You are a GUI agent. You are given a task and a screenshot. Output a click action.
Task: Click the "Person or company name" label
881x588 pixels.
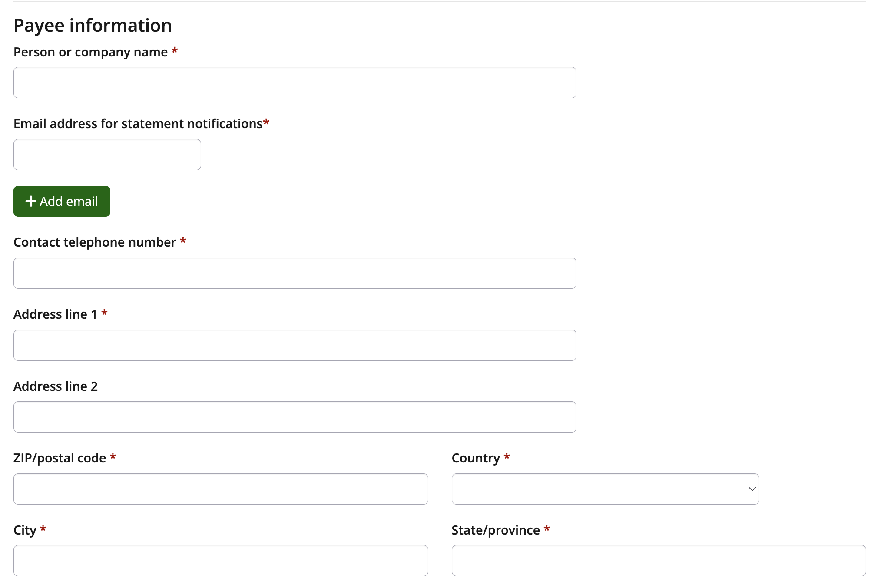point(90,52)
